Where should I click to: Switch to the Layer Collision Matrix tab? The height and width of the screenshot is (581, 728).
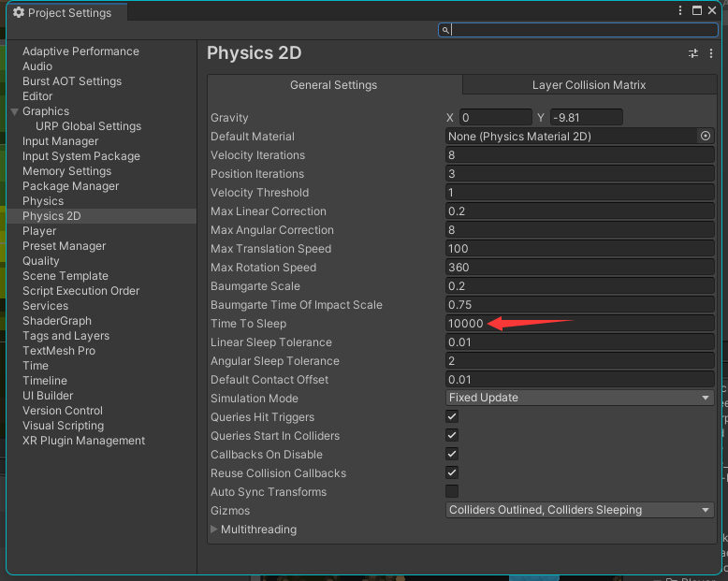(589, 85)
